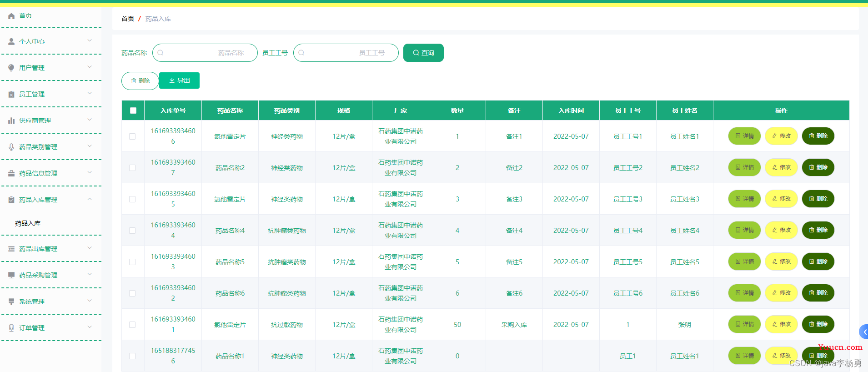Screen dimensions: 868x372
Task: Click the icon next to 订单管理
Action: pos(11,328)
